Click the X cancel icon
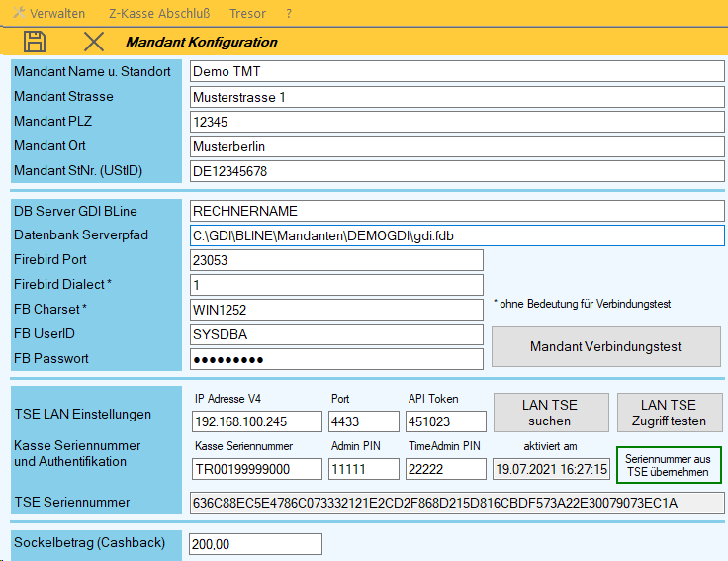 coord(94,42)
